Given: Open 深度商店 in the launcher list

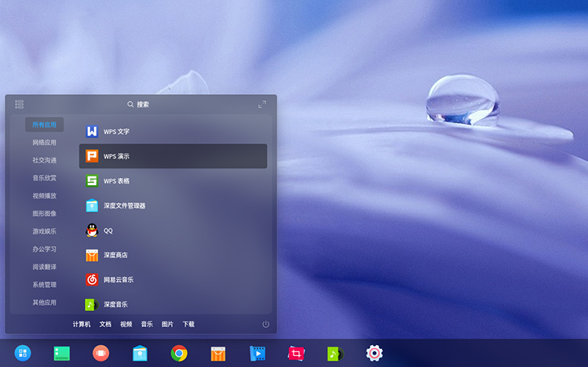Looking at the screenshot, I should (115, 255).
